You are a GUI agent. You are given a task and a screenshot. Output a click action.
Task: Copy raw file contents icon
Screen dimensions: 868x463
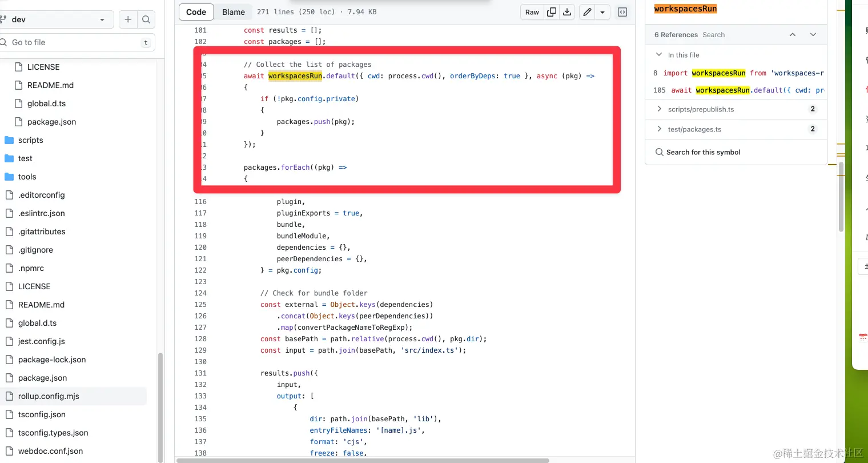click(x=552, y=12)
